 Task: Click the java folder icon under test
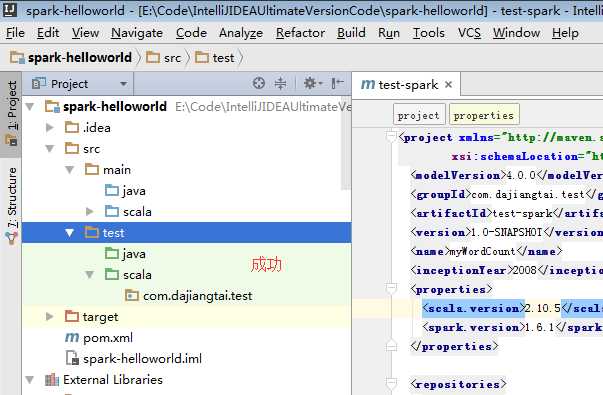pos(112,253)
